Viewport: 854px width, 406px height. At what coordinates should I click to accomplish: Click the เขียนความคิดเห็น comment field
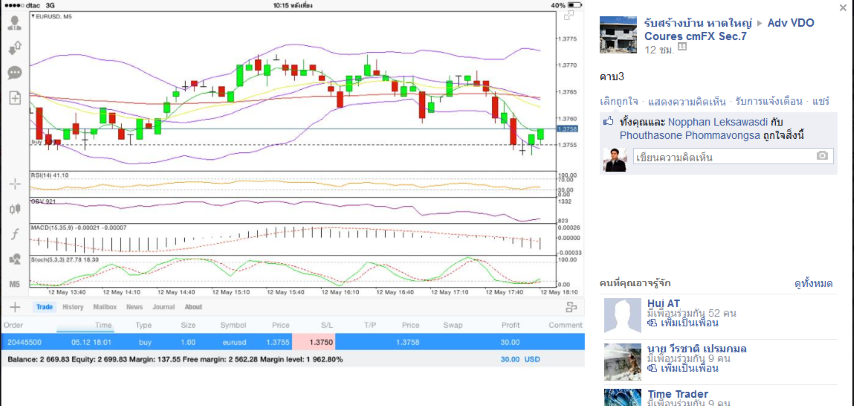(x=733, y=157)
